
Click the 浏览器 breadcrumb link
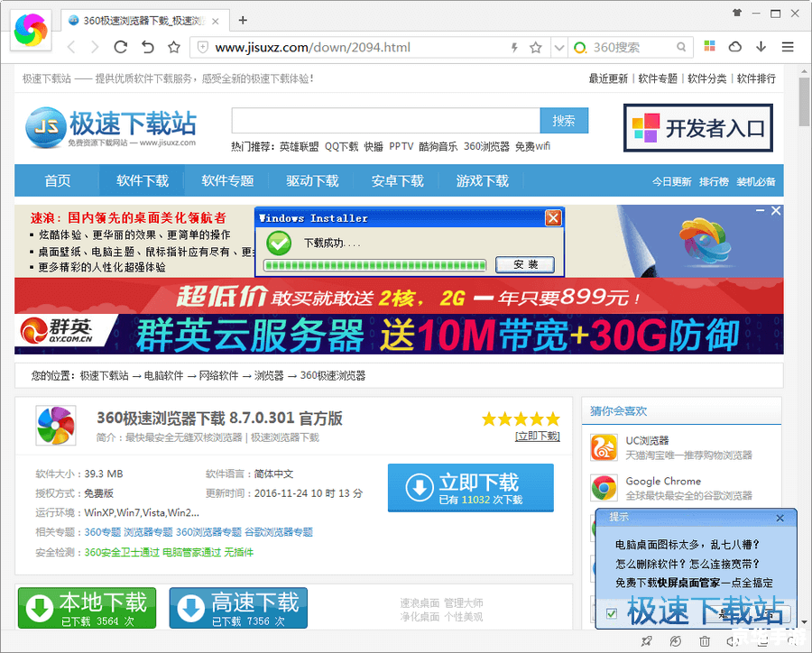(269, 375)
